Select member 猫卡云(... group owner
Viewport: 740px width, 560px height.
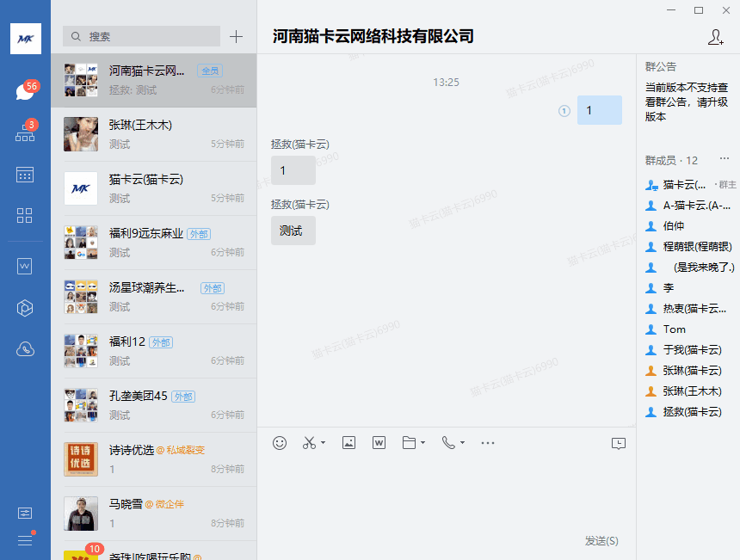(x=690, y=185)
